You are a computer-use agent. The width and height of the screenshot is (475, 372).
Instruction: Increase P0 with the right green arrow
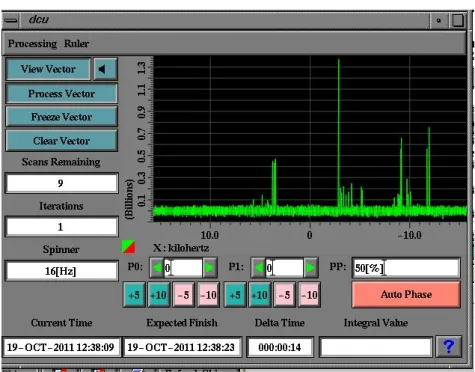click(x=210, y=268)
